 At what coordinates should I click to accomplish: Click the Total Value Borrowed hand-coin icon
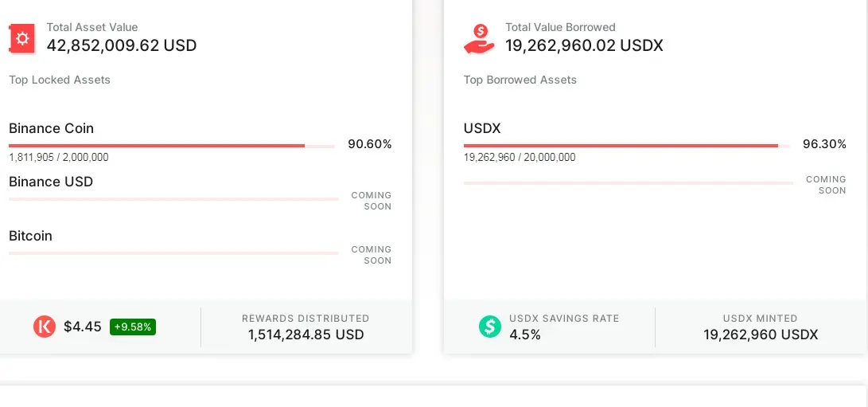[x=479, y=39]
